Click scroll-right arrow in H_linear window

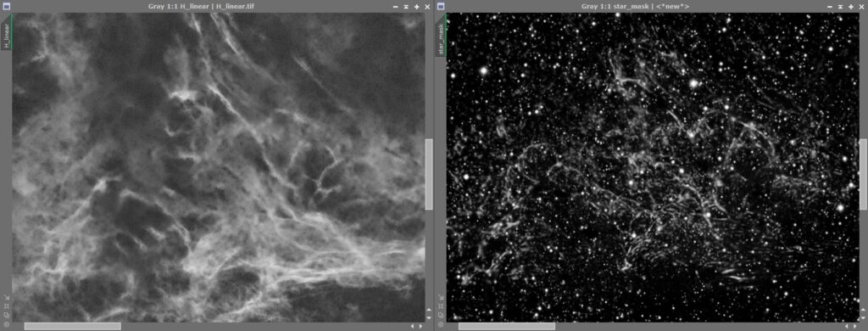pos(420,326)
